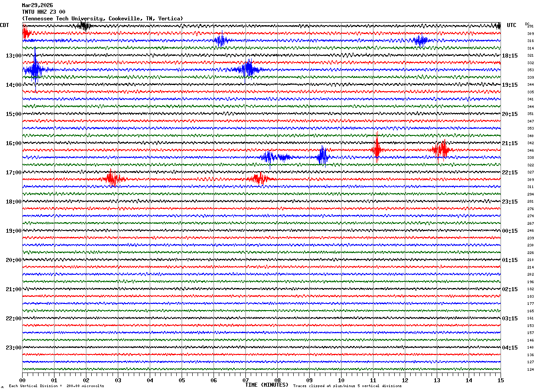Viewport: 536px width, 392px height.
Task: Click the CDT timezone label
Action: tap(4, 25)
